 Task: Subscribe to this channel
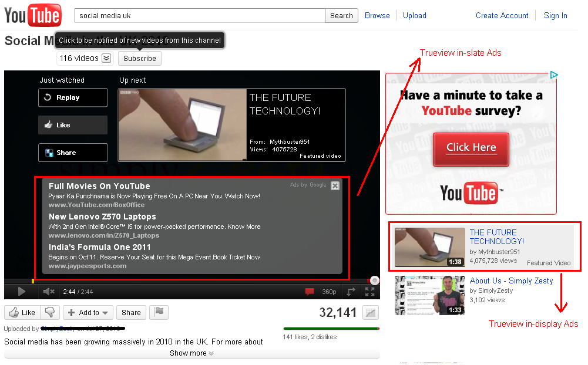140,59
